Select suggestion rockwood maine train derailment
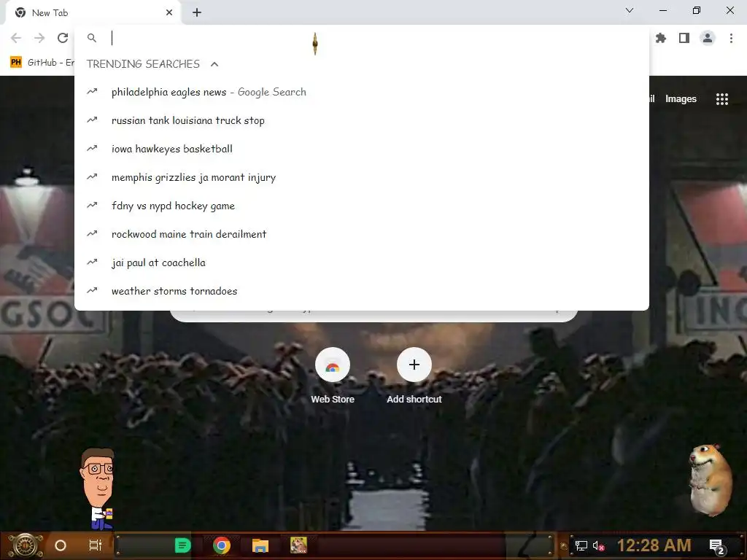 click(362, 234)
